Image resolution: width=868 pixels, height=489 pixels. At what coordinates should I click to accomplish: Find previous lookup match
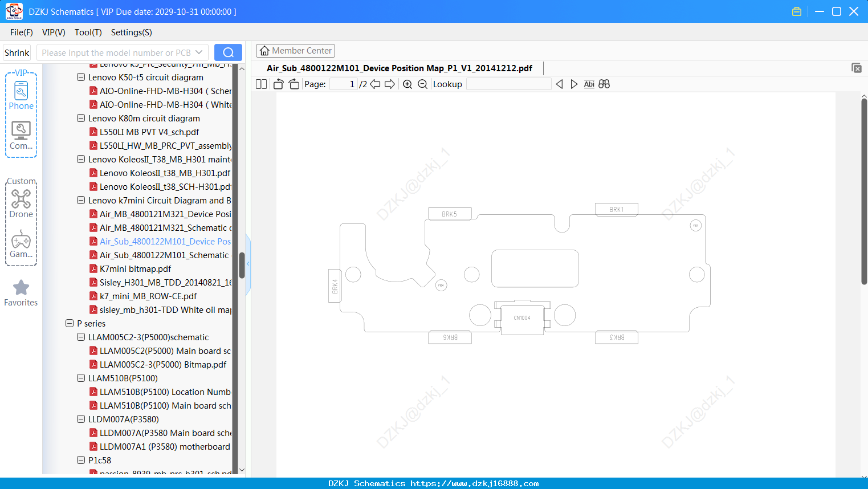coord(559,84)
